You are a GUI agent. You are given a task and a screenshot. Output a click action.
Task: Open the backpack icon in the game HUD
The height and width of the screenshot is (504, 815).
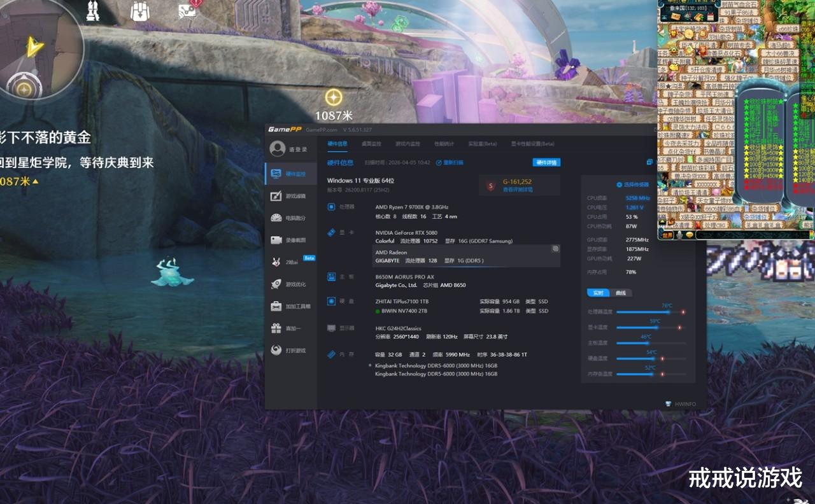click(x=139, y=11)
